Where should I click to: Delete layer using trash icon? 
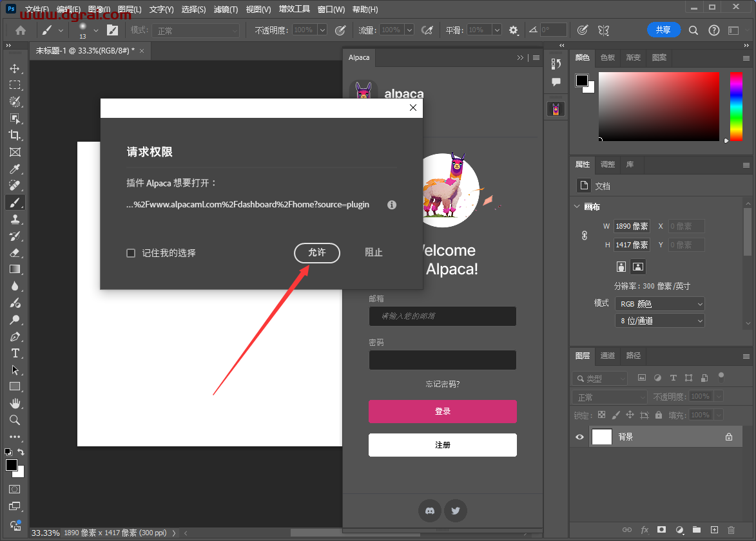[731, 529]
